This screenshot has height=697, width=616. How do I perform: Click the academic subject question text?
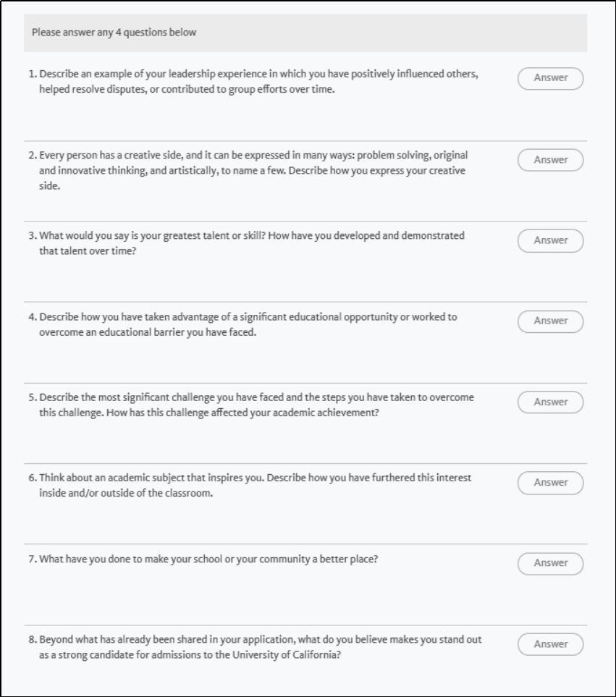click(x=255, y=486)
